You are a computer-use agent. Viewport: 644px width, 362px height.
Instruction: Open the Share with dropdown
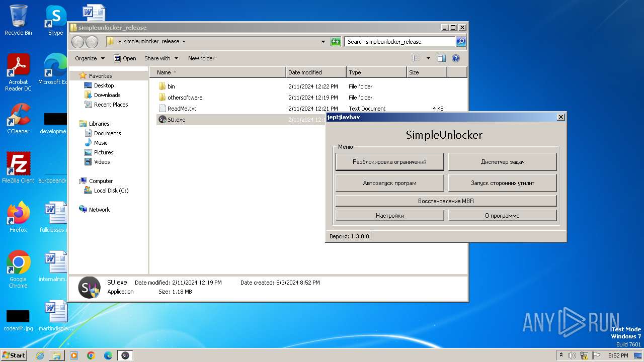tap(161, 58)
